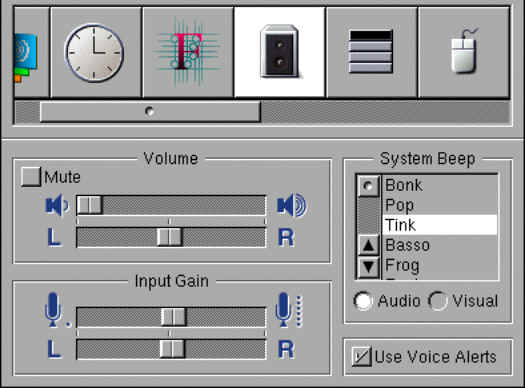Open the Time clock preferences icon

[x=96, y=52]
